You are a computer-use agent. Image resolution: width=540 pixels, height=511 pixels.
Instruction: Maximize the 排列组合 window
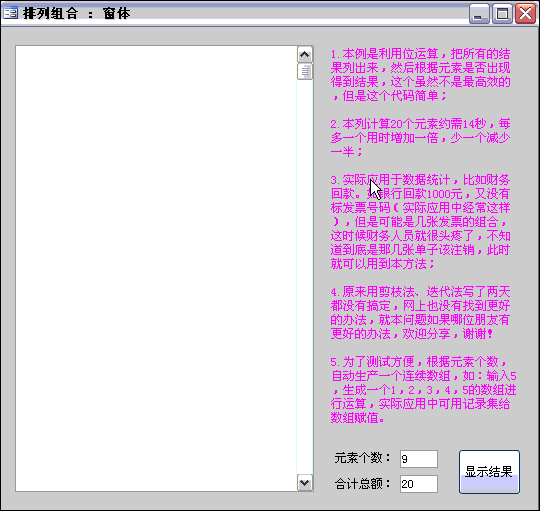tap(502, 14)
